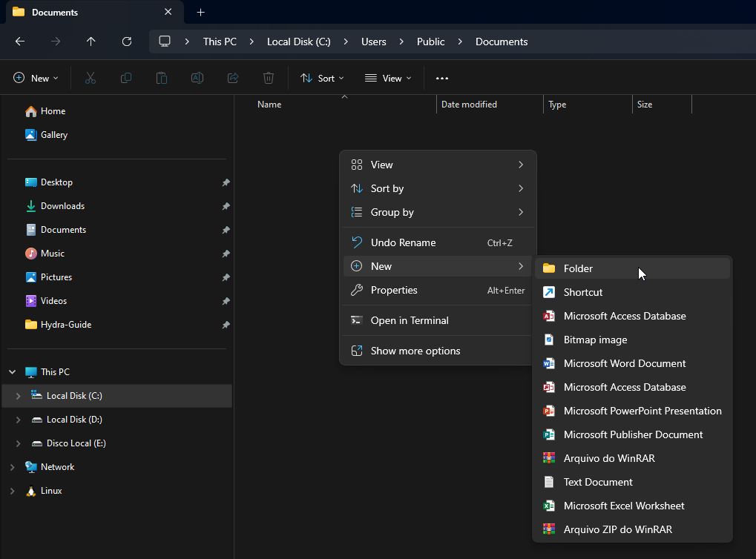Unpin Hydra-Guide from Quick access

tap(226, 324)
